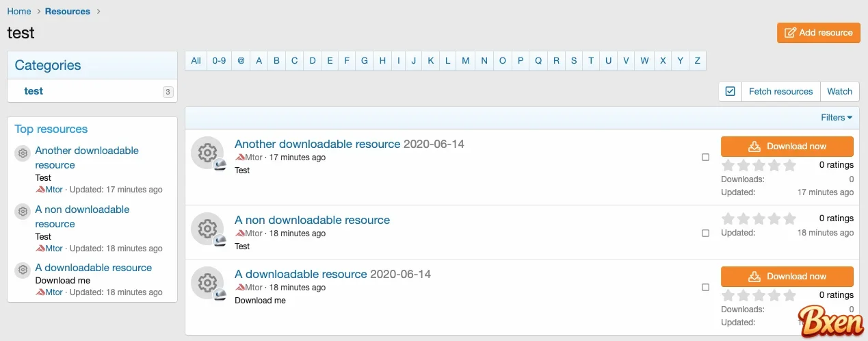Viewport: 868px width, 341px height.
Task: Click the select-all checkmark icon beside Fetch resources
Action: (x=730, y=91)
